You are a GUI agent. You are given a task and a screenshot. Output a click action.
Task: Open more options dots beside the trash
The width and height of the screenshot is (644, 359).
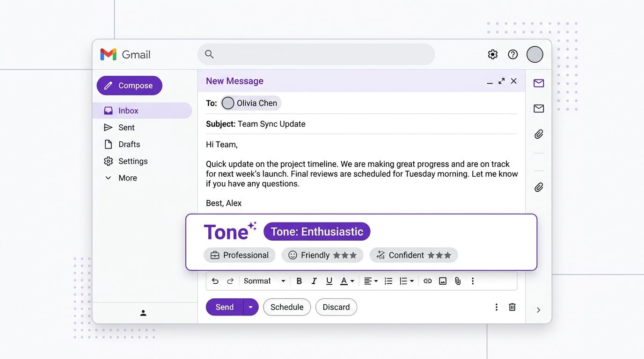point(497,307)
